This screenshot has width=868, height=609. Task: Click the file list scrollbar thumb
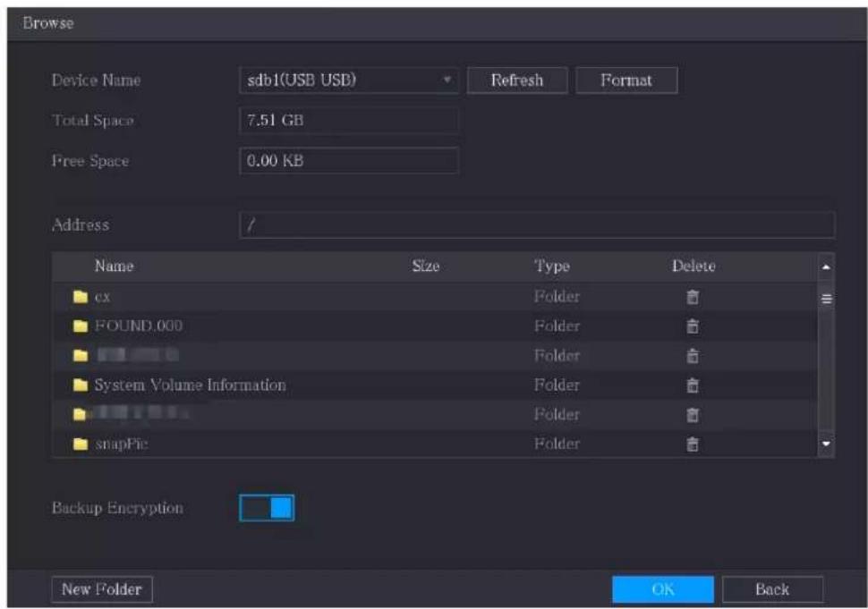tap(826, 300)
